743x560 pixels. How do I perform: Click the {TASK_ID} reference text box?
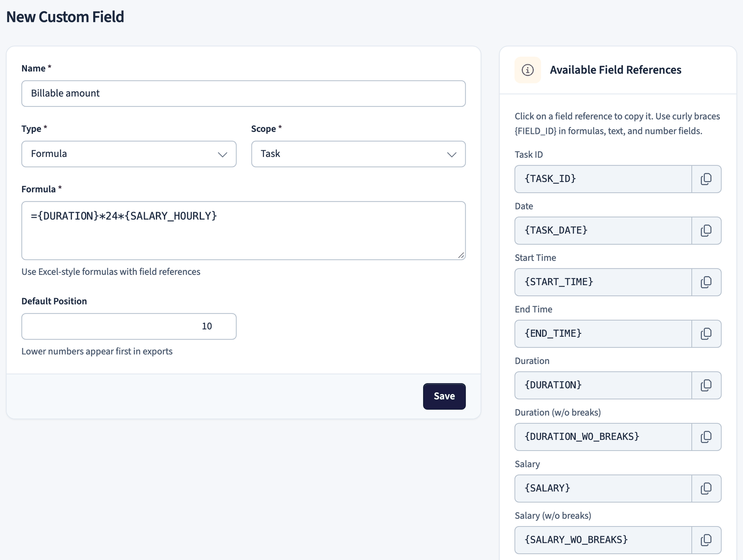click(603, 179)
